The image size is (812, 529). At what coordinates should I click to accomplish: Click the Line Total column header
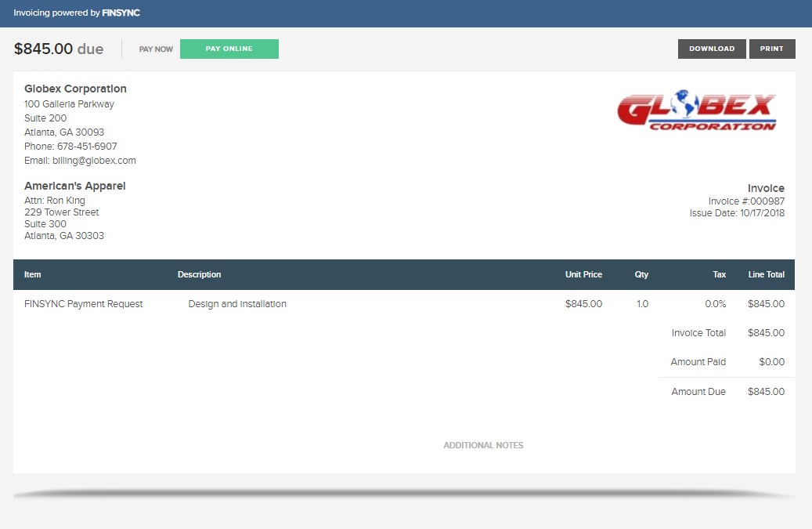(x=767, y=274)
